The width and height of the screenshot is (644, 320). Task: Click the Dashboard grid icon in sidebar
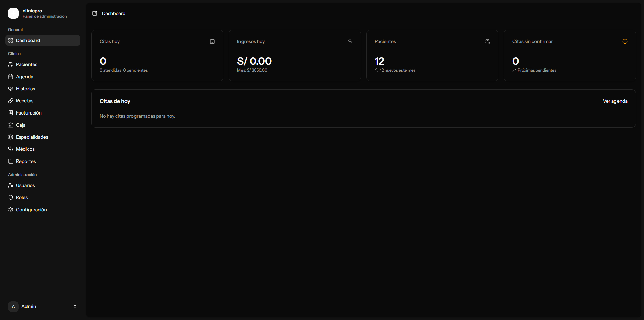click(11, 40)
